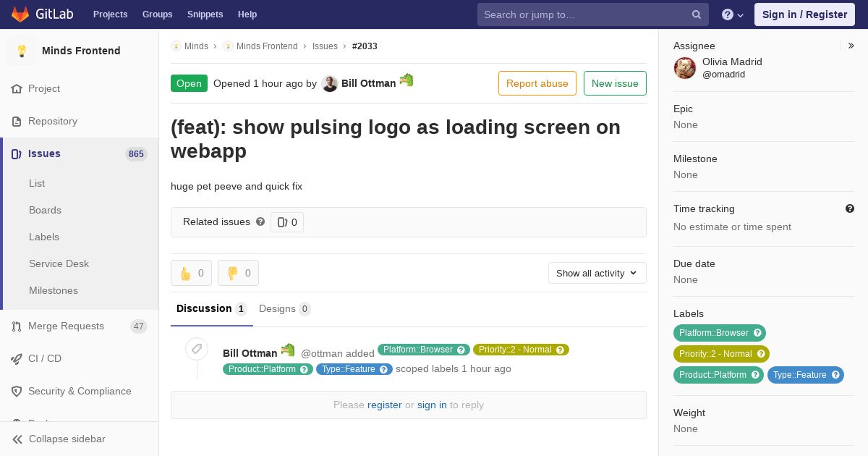Screen dimensions: 868x456
Task: Switch to the Designs tab
Action: tap(285, 309)
